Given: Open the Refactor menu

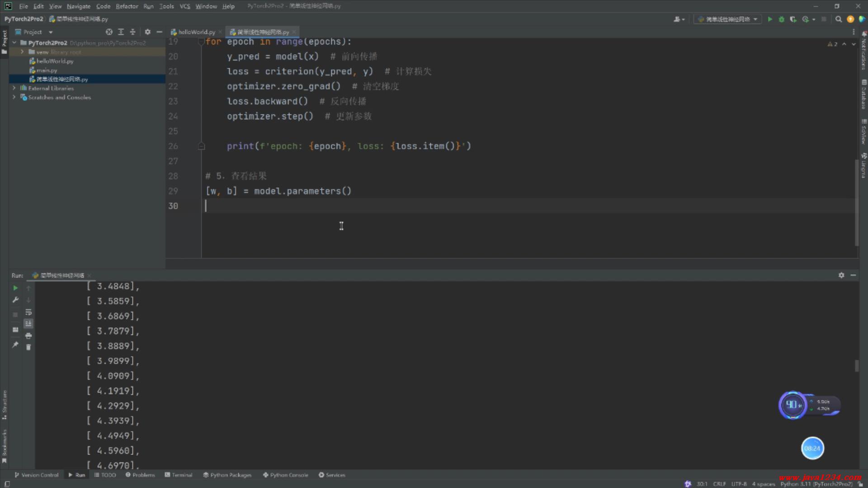Looking at the screenshot, I should [x=127, y=6].
